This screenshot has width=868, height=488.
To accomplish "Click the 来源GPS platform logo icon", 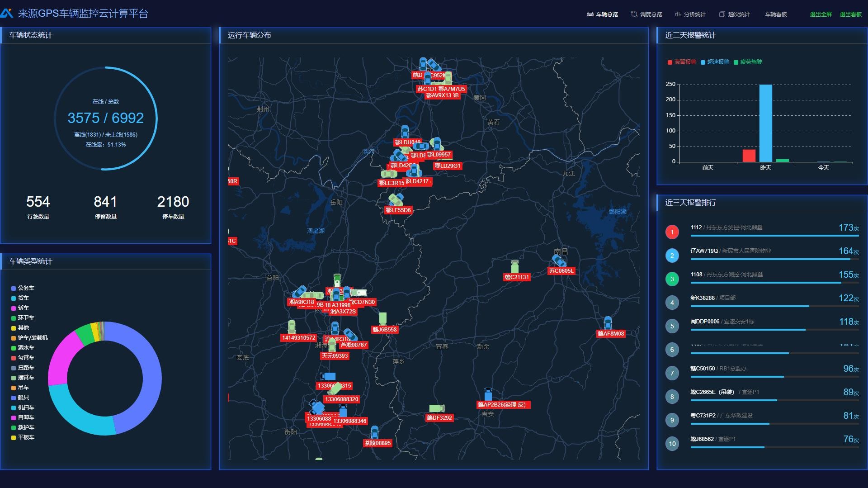I will (7, 14).
